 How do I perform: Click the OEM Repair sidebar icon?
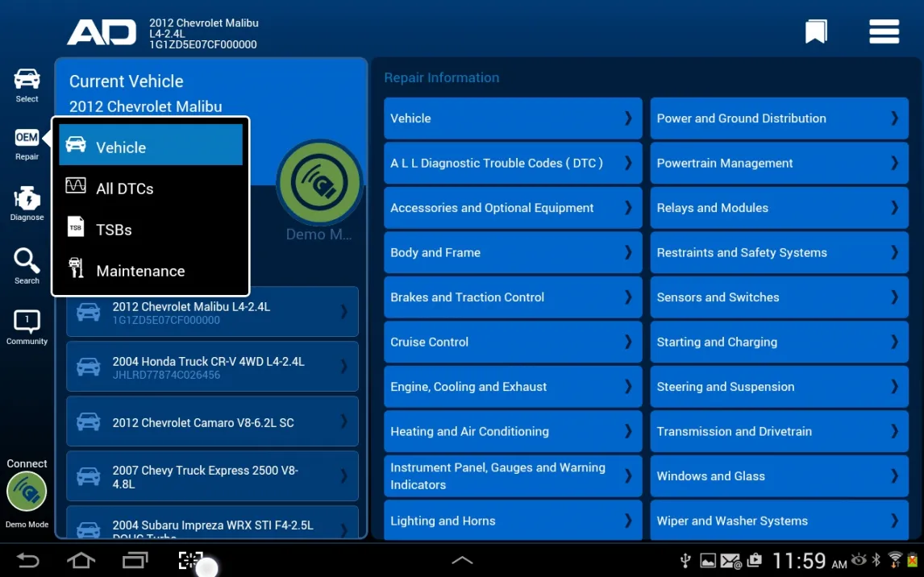click(27, 143)
